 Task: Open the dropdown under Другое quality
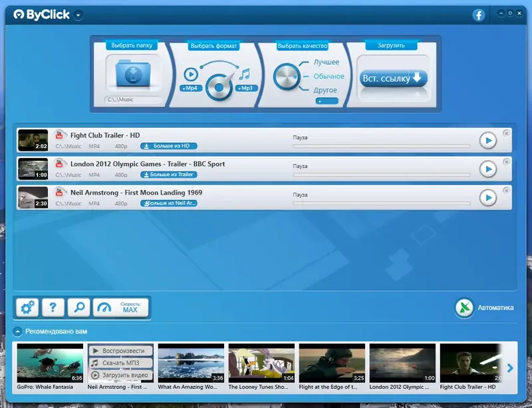[327, 101]
